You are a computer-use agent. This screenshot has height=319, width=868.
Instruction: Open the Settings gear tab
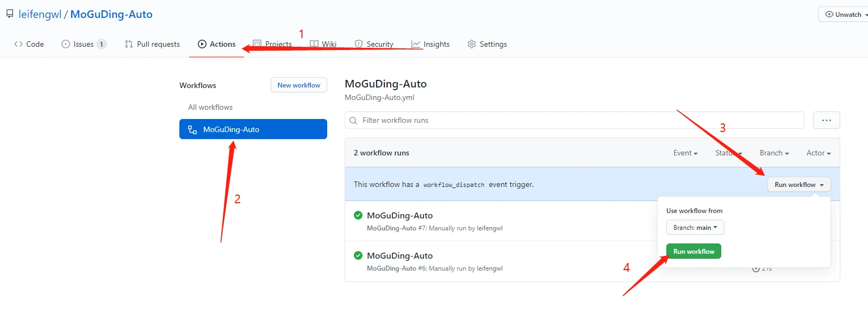[487, 44]
